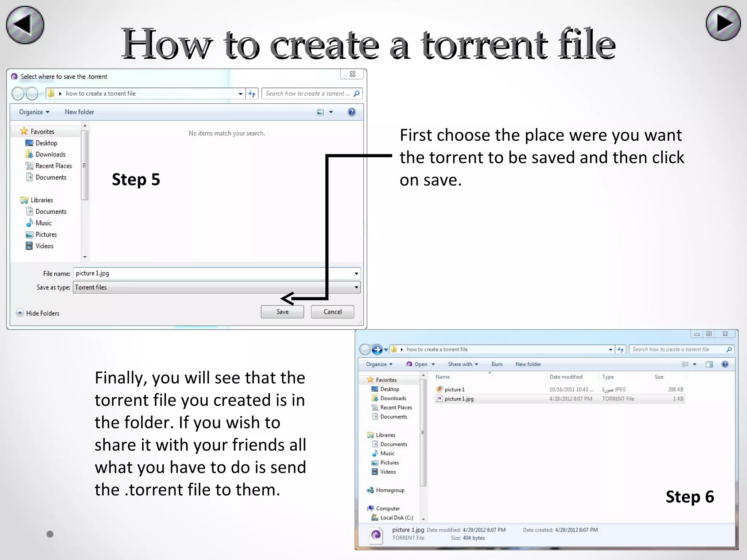Click the help icon in Explorer window
This screenshot has width=747, height=560.
click(725, 364)
